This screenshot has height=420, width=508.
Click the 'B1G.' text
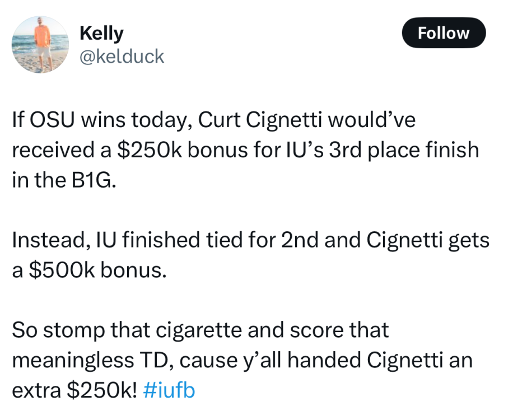(x=94, y=180)
